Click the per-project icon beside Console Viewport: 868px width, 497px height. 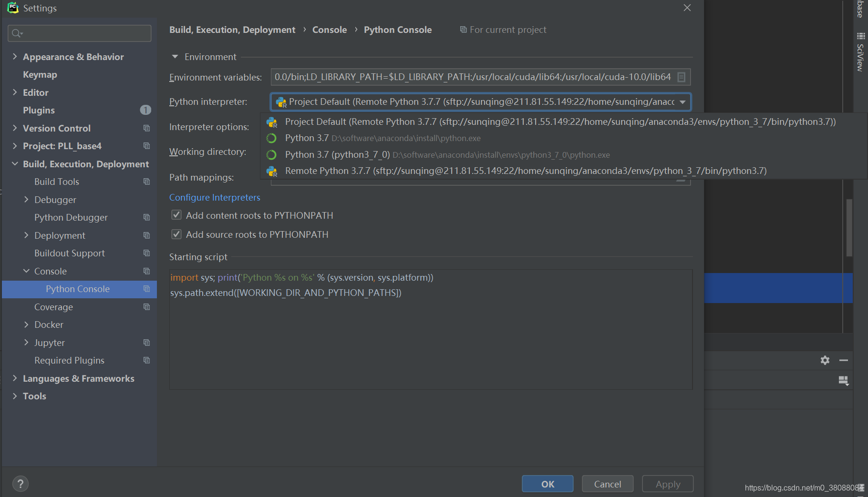point(146,271)
